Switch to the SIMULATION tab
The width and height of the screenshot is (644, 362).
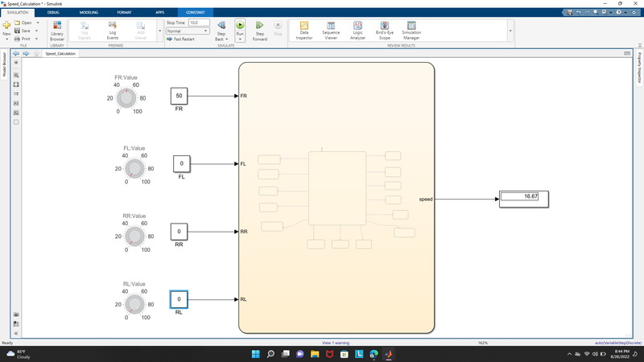pos(18,12)
